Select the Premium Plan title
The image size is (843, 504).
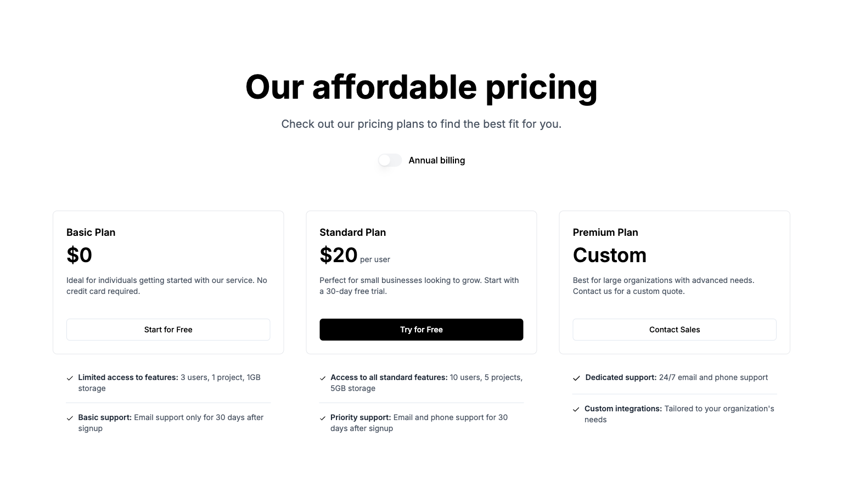pos(605,233)
